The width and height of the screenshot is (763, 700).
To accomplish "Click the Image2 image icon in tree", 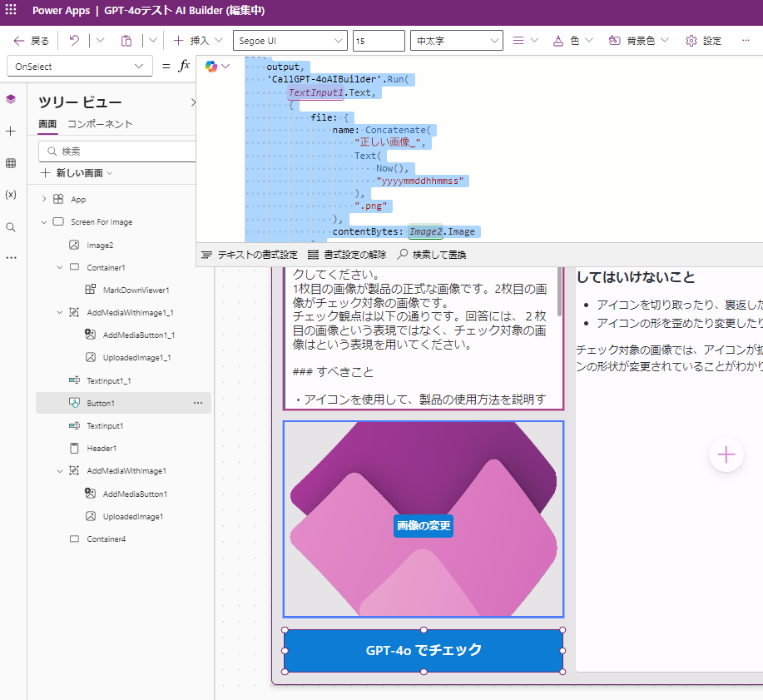I will [x=74, y=245].
